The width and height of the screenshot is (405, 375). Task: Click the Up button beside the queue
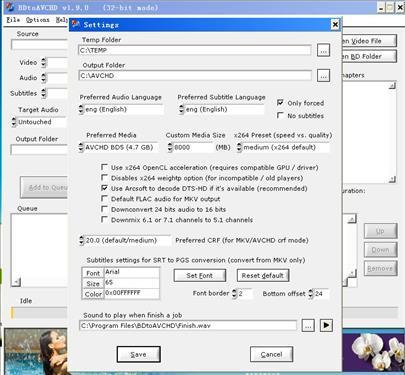coord(380,231)
